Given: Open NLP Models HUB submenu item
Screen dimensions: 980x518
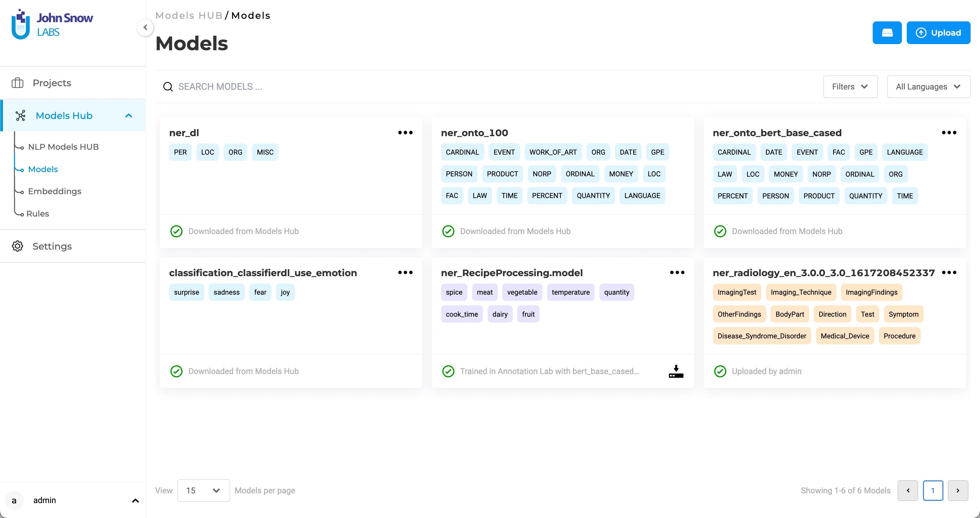Looking at the screenshot, I should (x=63, y=147).
